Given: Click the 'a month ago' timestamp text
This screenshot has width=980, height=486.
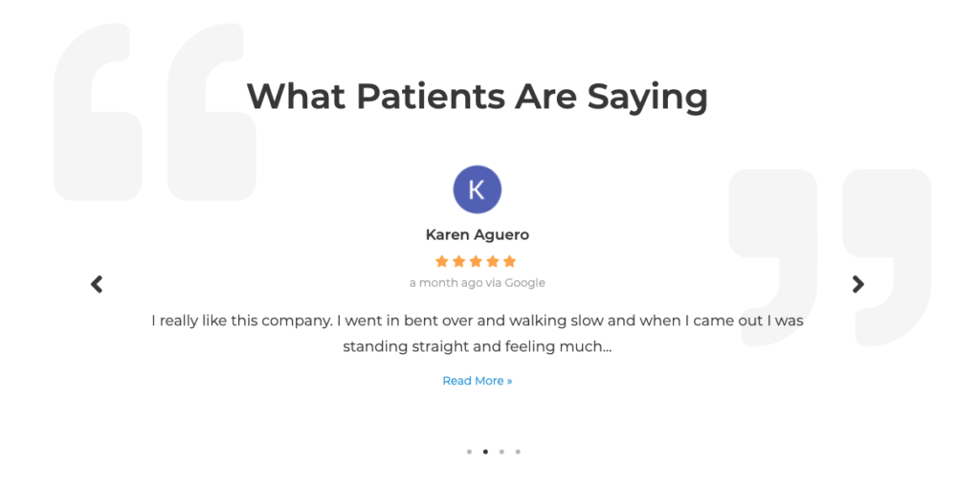Looking at the screenshot, I should tap(446, 283).
